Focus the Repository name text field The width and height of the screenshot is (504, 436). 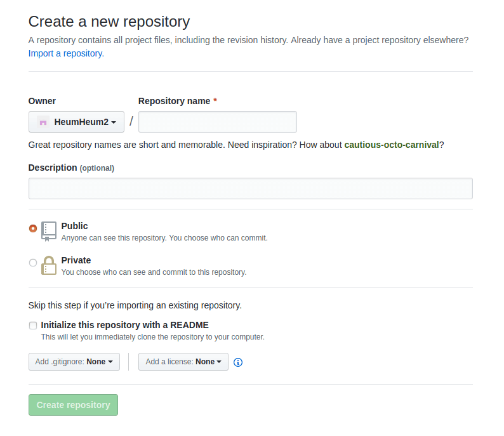coord(218,122)
